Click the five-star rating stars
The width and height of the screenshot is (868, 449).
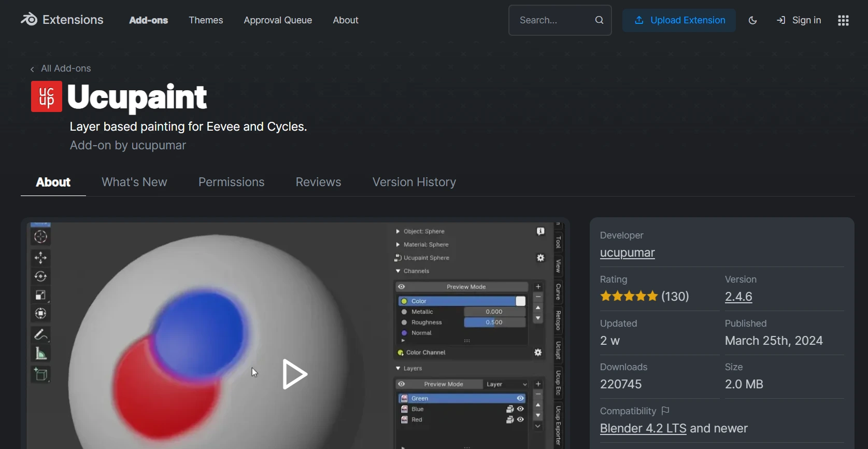pyautogui.click(x=629, y=297)
